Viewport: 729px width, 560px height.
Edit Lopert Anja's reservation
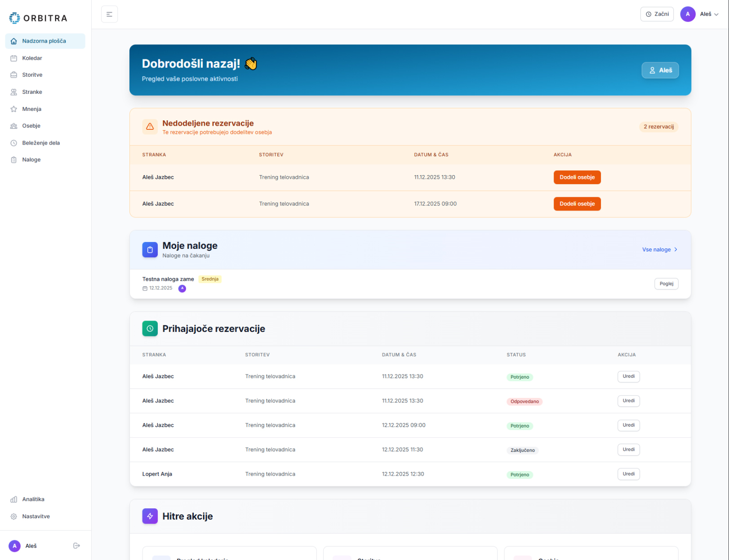(628, 474)
